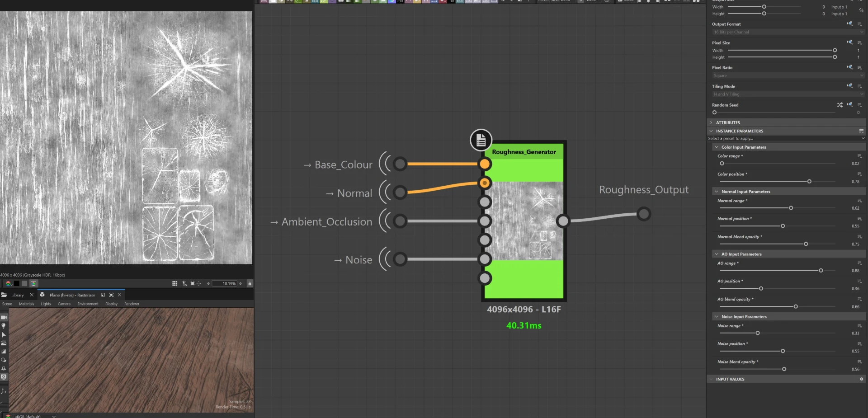
Task: Maximize the 3D view panel icon
Action: [x=111, y=295]
